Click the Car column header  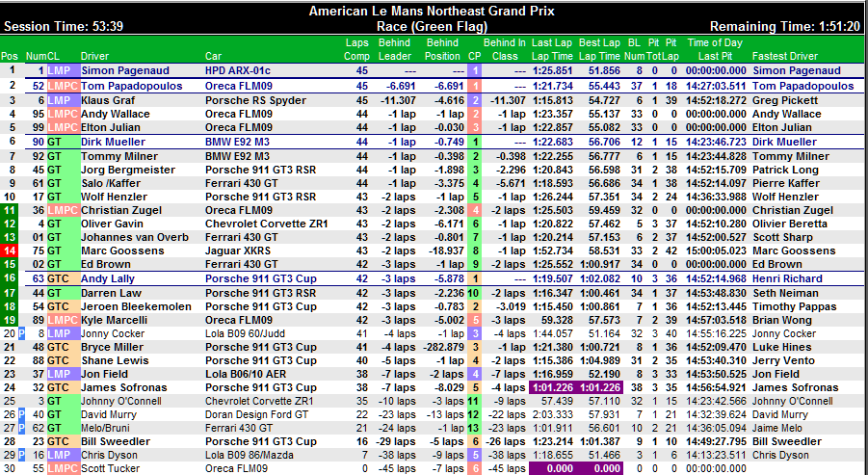pyautogui.click(x=213, y=56)
